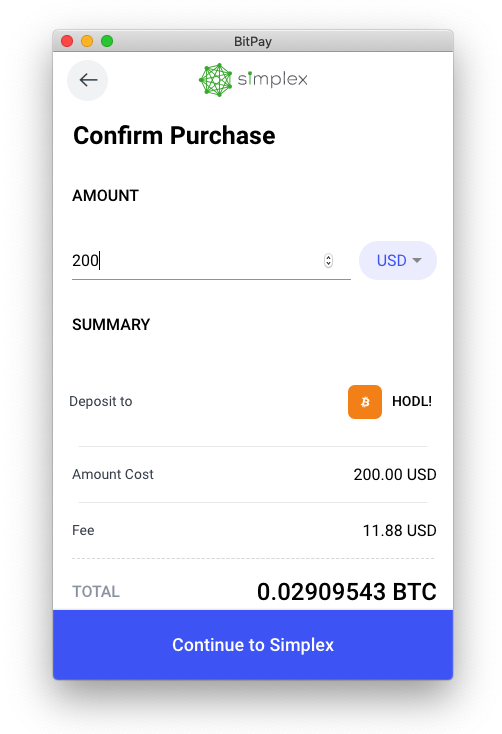Maximize the window with the green button

[x=107, y=41]
